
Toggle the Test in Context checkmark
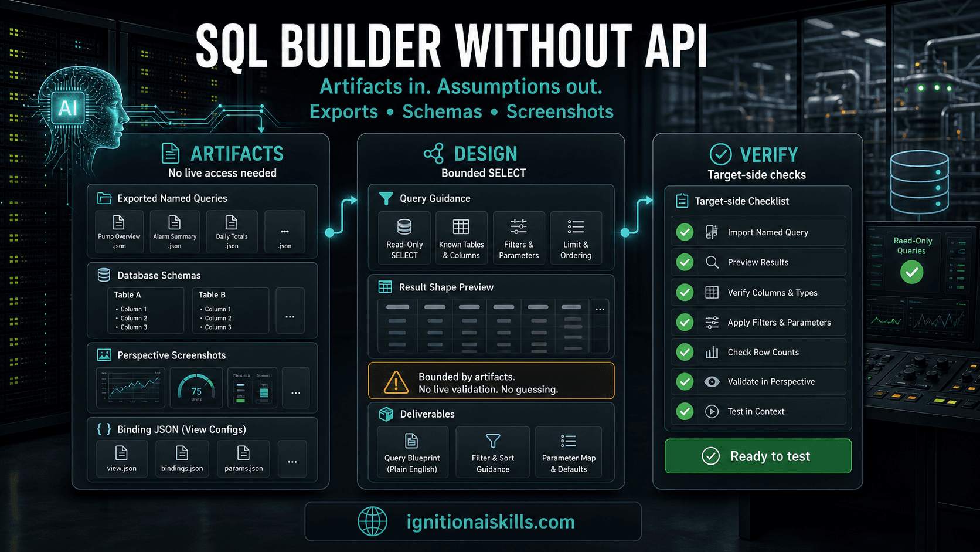[x=685, y=411]
